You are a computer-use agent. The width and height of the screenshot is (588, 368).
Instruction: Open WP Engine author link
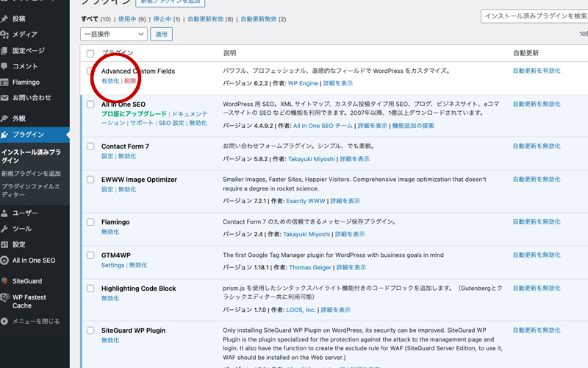303,83
